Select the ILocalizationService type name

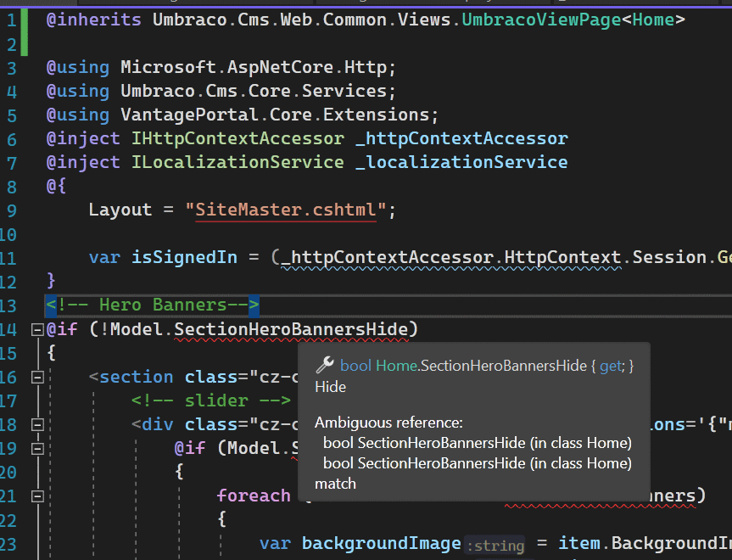[237, 162]
